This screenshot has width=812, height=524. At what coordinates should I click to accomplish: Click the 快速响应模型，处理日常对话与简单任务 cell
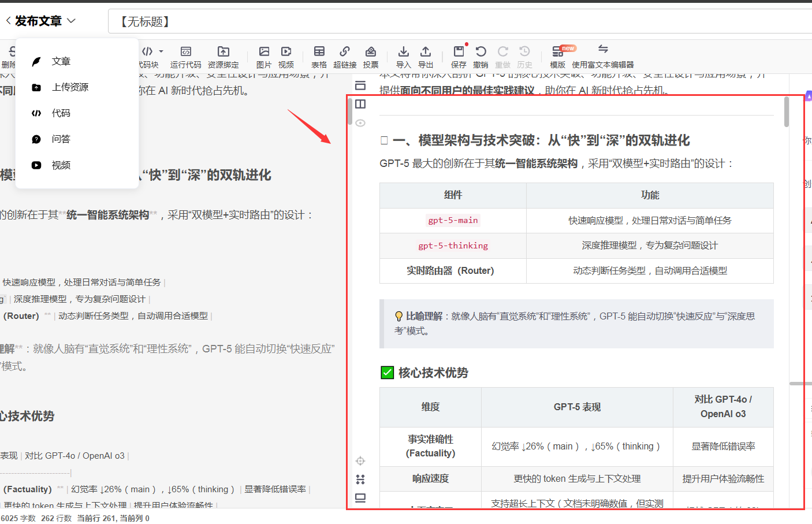[650, 220]
